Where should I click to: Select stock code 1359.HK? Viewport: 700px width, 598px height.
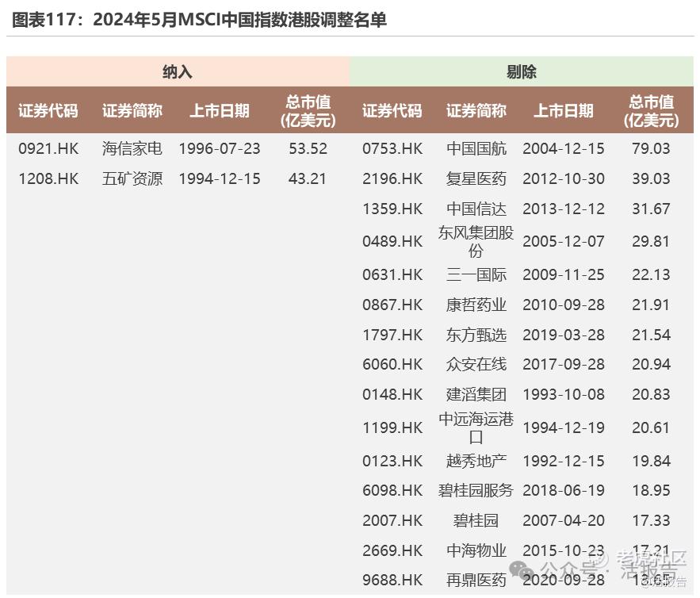(392, 209)
